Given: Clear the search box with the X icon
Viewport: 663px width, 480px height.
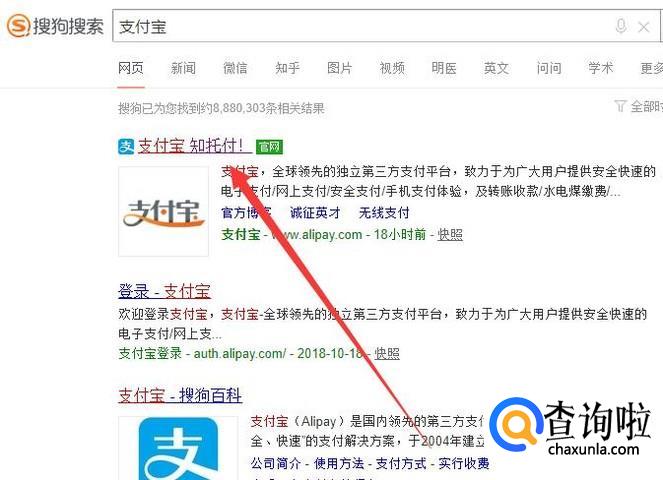Looking at the screenshot, I should 644,27.
